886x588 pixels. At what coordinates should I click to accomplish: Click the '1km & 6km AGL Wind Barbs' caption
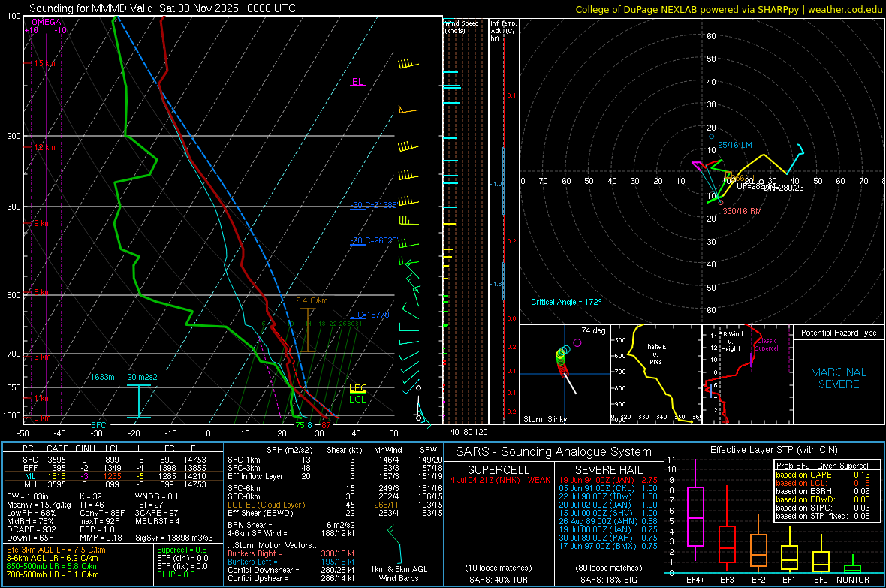click(399, 574)
